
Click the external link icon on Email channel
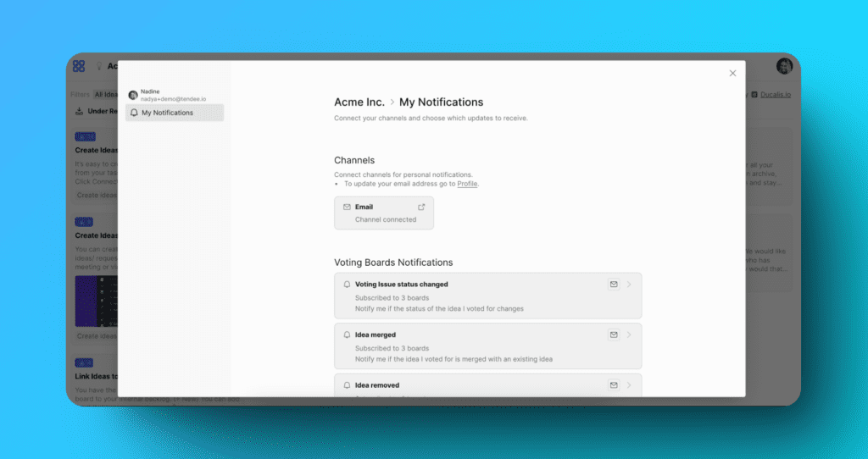(421, 207)
